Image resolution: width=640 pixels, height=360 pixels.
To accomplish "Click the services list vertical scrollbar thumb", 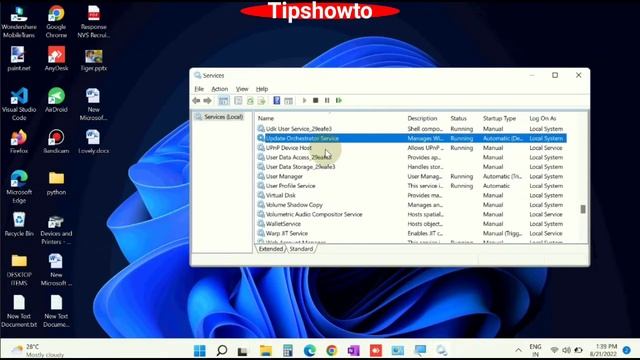I will [583, 209].
